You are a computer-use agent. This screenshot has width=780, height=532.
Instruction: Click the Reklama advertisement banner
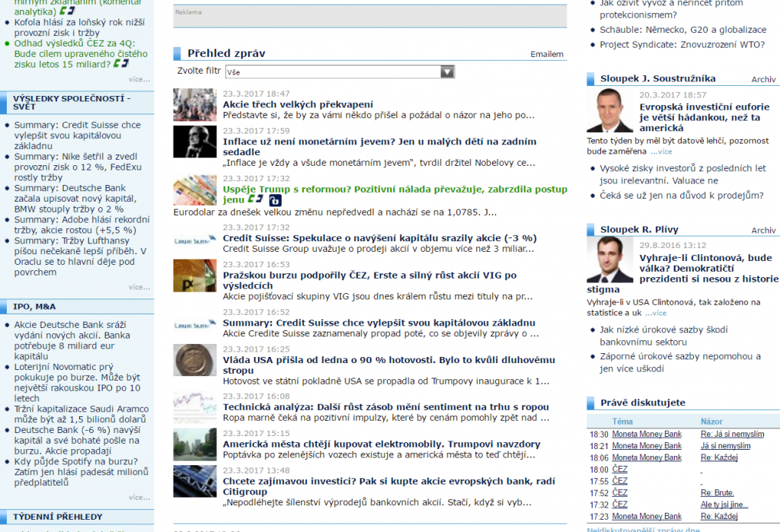369,16
